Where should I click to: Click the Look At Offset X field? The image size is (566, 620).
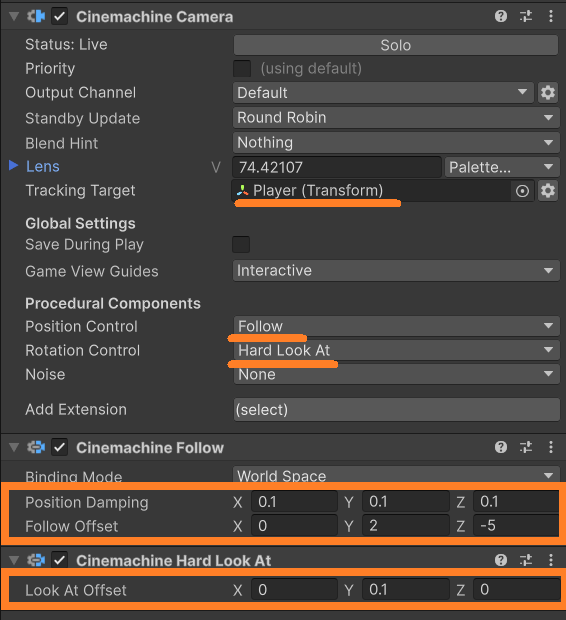(294, 590)
